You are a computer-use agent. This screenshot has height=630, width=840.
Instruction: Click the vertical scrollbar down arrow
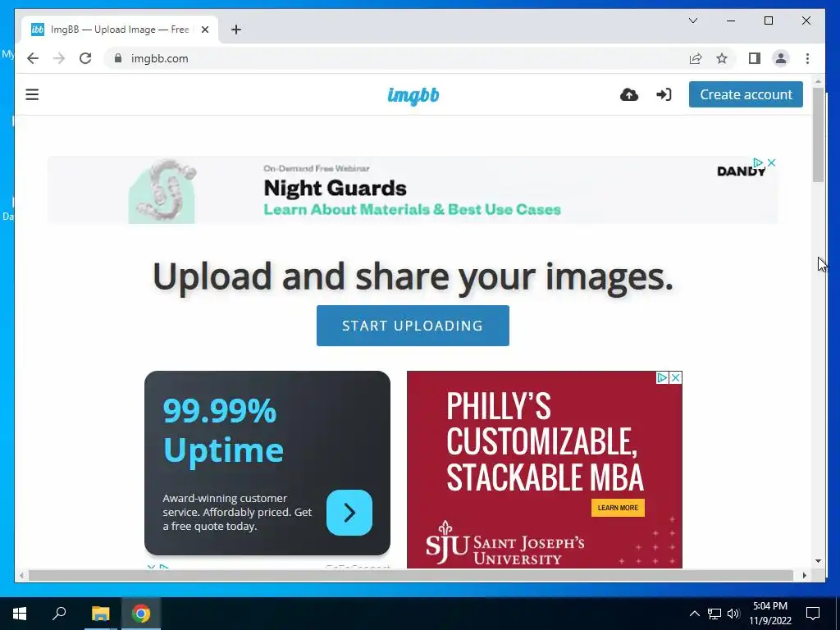tap(818, 561)
